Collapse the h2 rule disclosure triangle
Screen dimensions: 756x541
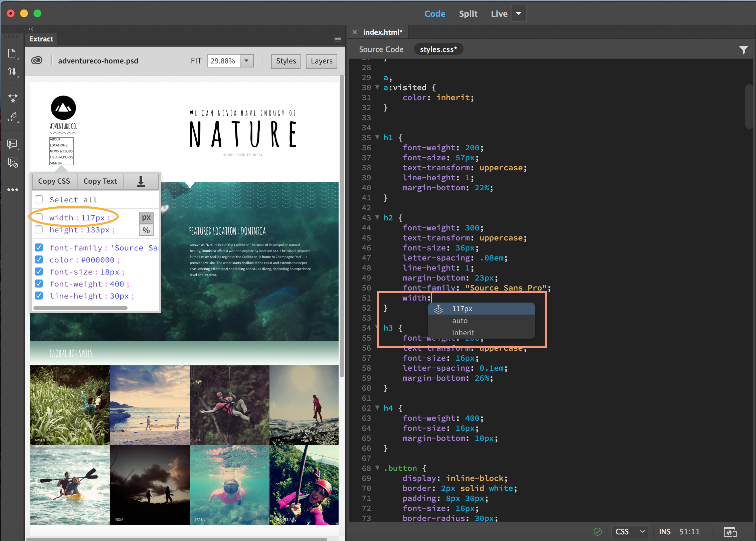(x=377, y=217)
